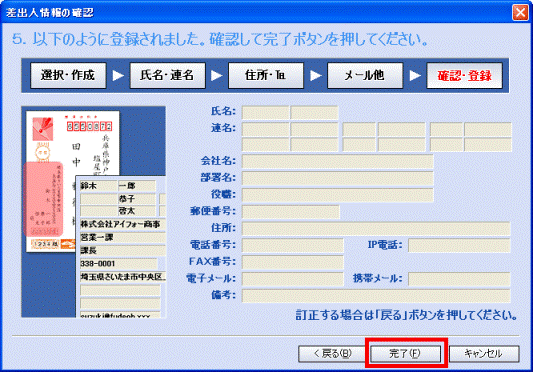Click the IP電話 input field
This screenshot has width=533, height=372.
click(459, 245)
